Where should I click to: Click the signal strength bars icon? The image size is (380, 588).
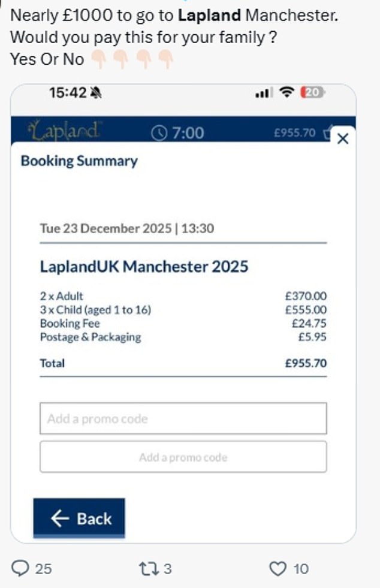[264, 93]
